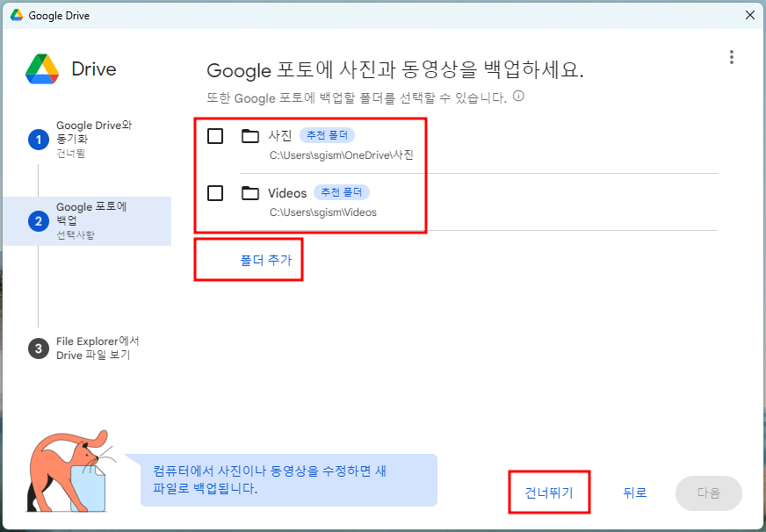Image resolution: width=766 pixels, height=532 pixels.
Task: Click the step 3 number circle
Action: (x=38, y=349)
